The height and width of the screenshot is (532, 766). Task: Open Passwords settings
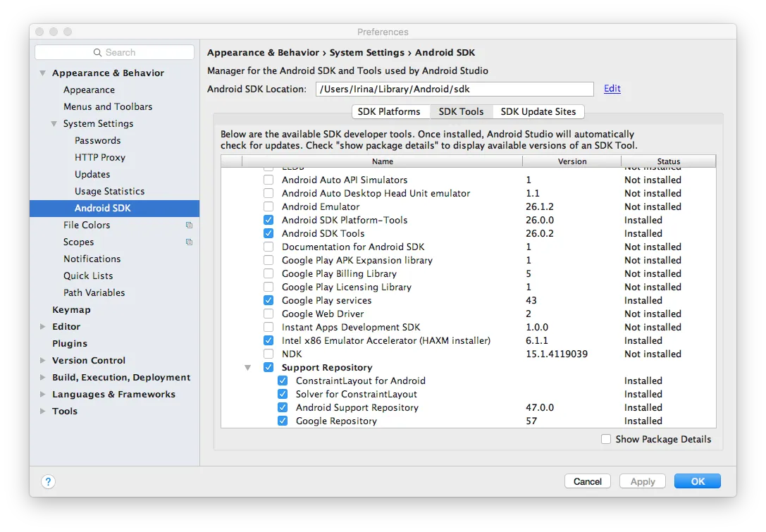98,140
